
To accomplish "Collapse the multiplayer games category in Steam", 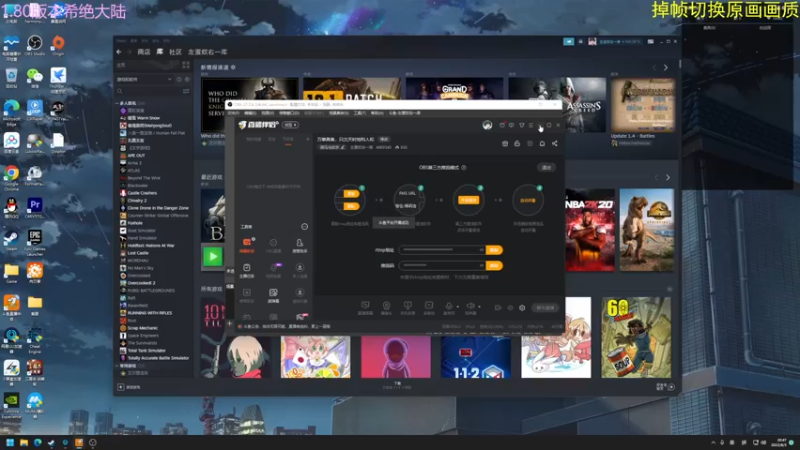I will [x=117, y=104].
